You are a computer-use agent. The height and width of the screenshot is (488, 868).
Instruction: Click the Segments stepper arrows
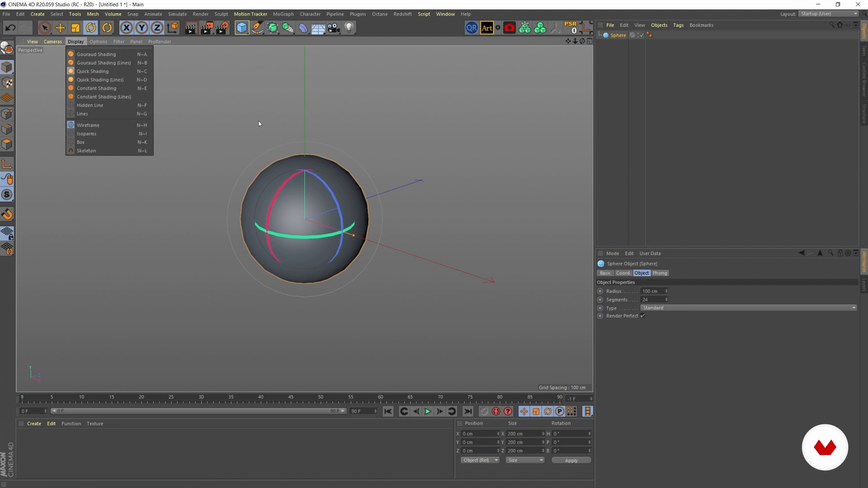point(666,300)
